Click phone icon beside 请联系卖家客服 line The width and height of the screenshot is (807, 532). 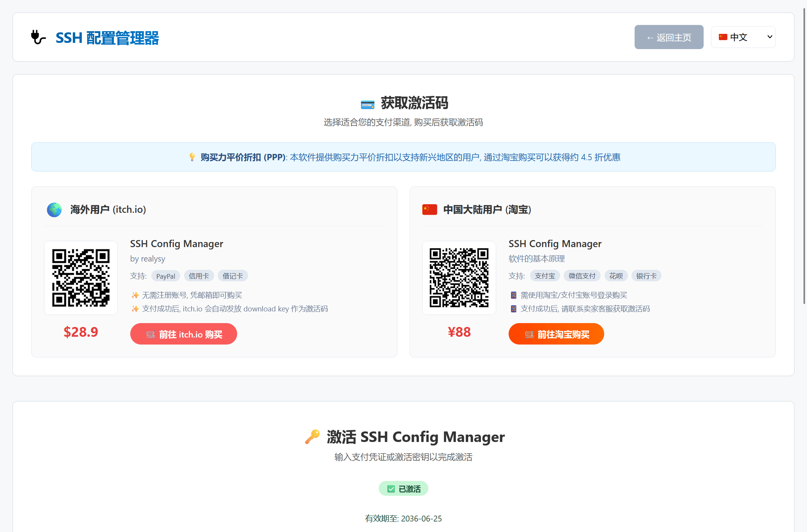(513, 309)
